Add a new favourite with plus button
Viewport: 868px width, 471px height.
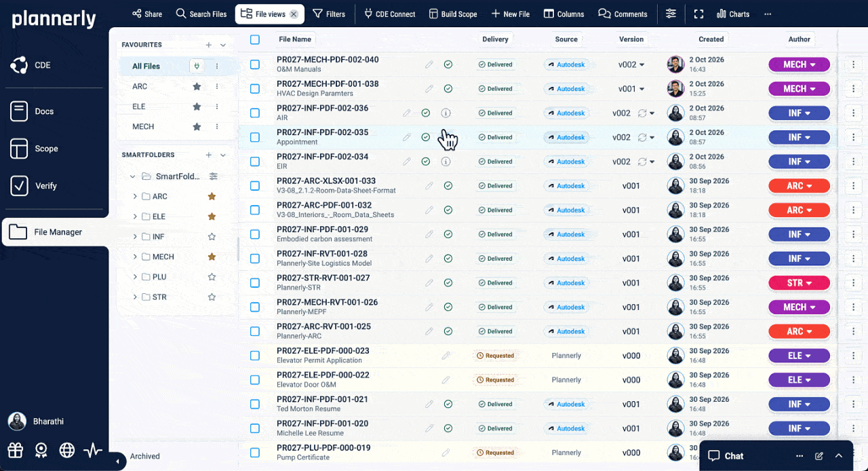(x=209, y=45)
